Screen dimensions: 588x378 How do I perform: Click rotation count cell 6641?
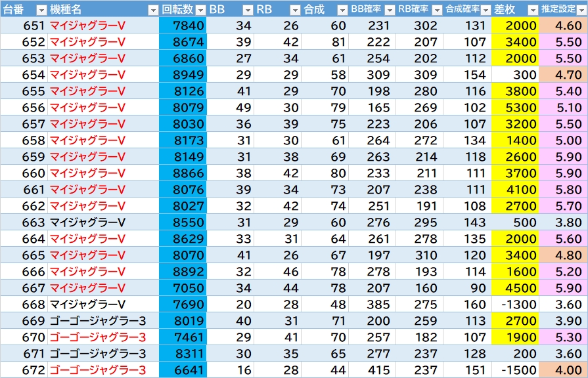click(183, 370)
